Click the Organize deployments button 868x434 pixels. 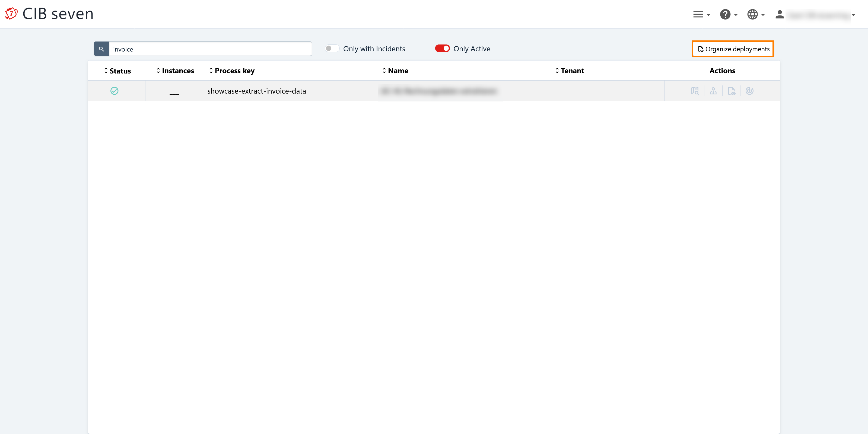[733, 49]
